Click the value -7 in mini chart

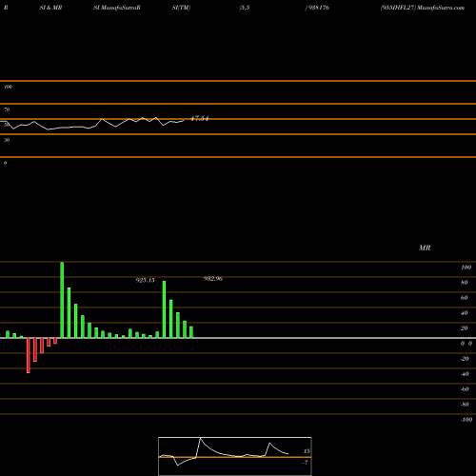pyautogui.click(x=306, y=463)
